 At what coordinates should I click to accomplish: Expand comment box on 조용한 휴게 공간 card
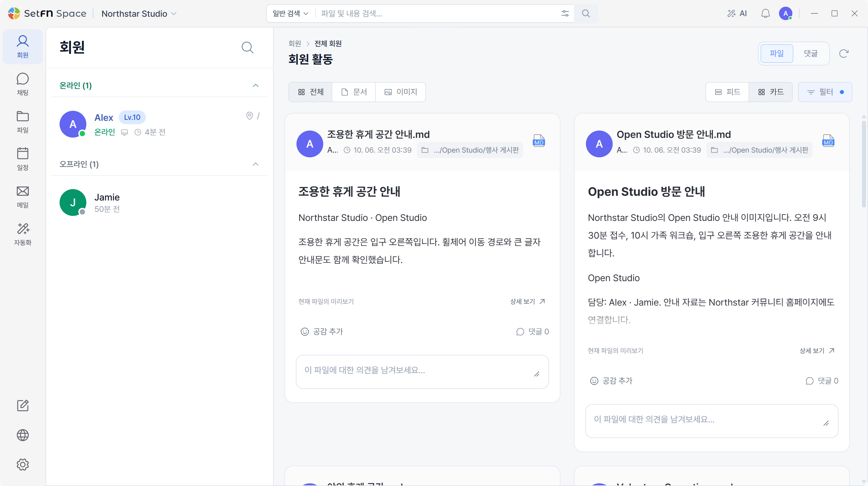coord(536,374)
